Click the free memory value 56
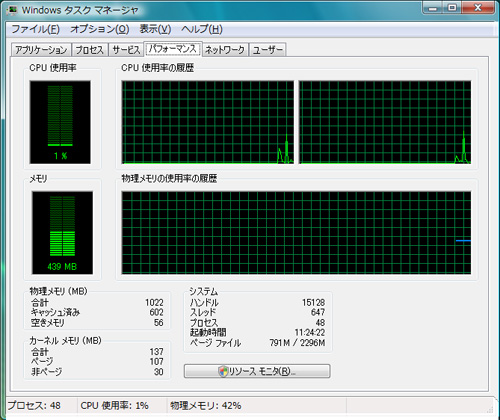This screenshot has height=420, width=500. 159,323
